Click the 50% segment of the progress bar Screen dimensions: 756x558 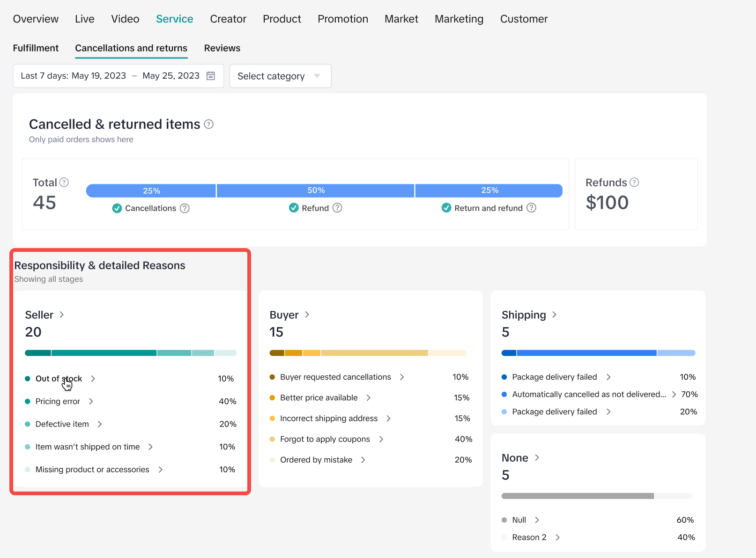[316, 191]
